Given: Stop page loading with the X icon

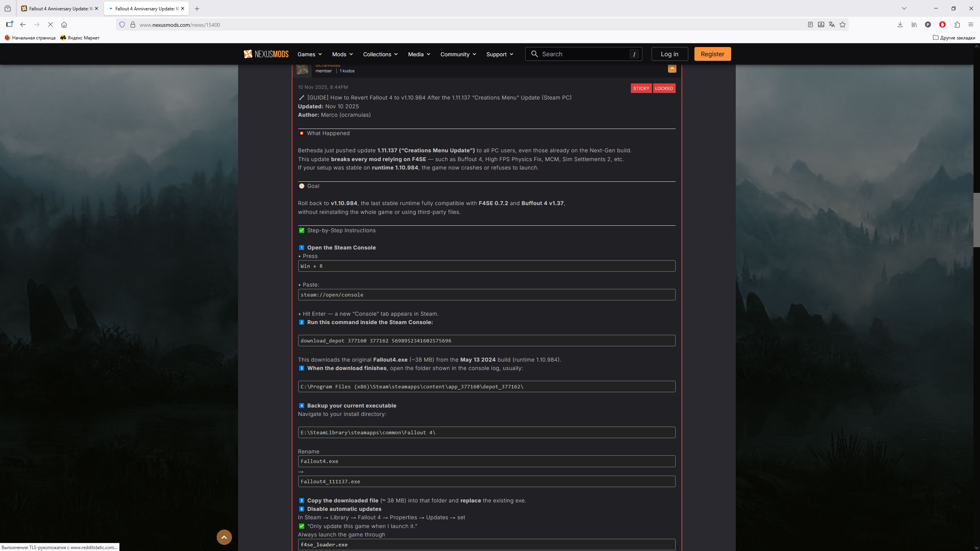Looking at the screenshot, I should [50, 25].
